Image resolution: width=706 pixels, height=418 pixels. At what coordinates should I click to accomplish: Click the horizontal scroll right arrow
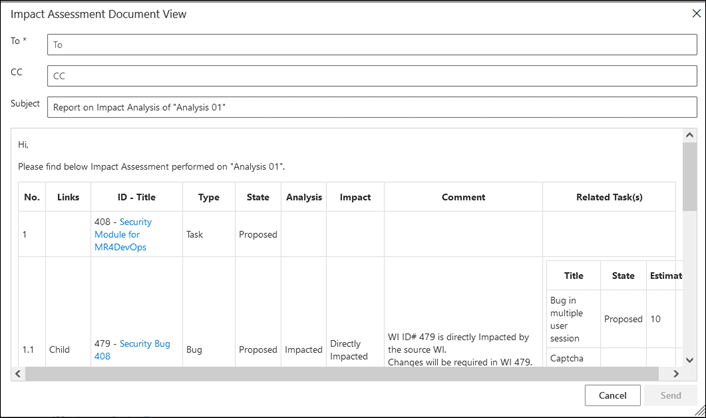point(676,373)
